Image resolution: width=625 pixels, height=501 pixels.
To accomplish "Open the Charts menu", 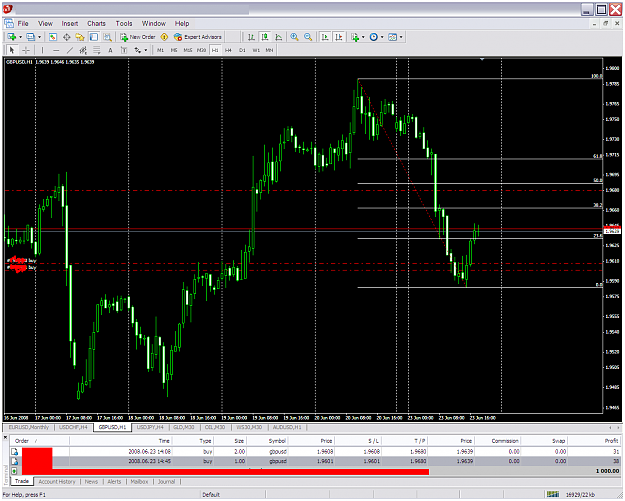I will coord(96,24).
